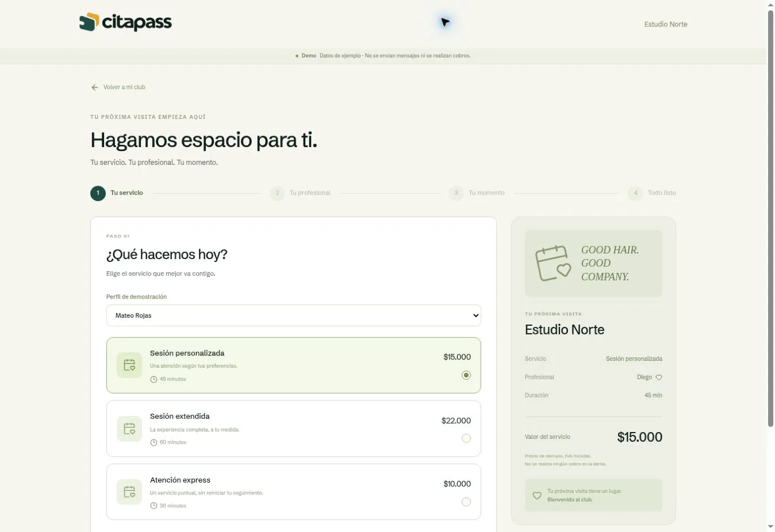This screenshot has height=532, width=775.
Task: Click the Bienvenido al club. text
Action: [x=570, y=500]
